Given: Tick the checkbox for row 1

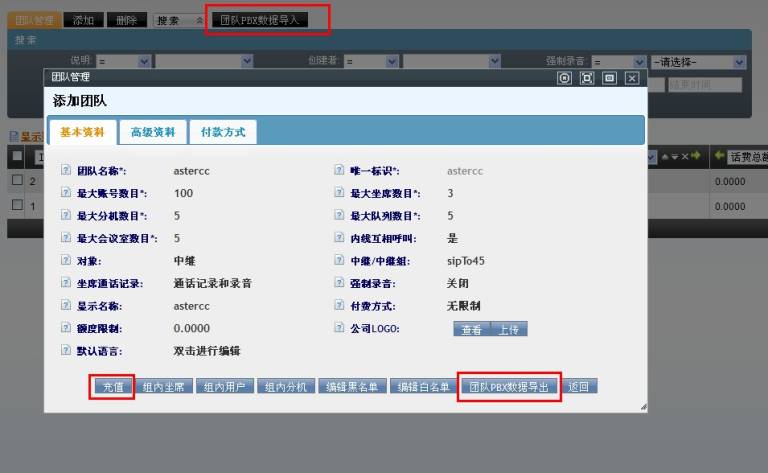Looking at the screenshot, I should (16, 205).
